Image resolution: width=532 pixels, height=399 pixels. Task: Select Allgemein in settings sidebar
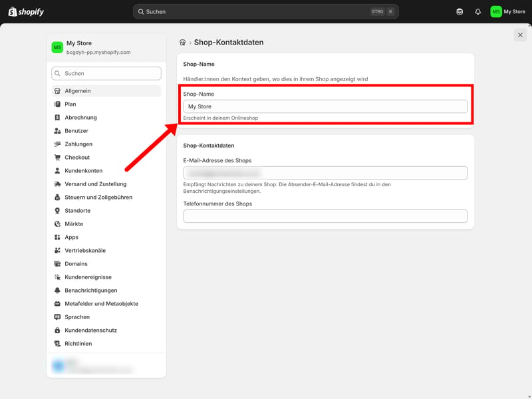(78, 91)
